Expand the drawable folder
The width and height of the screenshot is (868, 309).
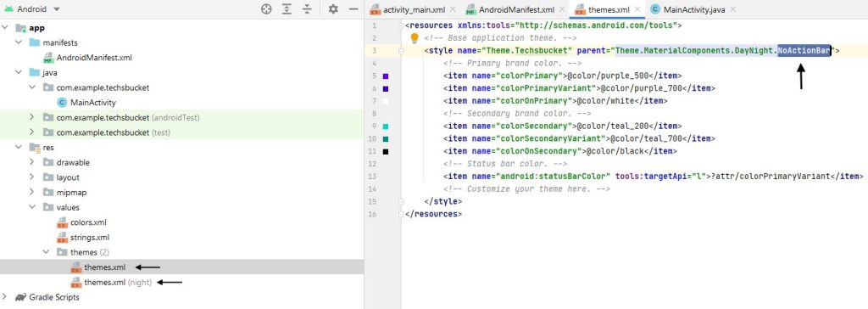[x=32, y=162]
